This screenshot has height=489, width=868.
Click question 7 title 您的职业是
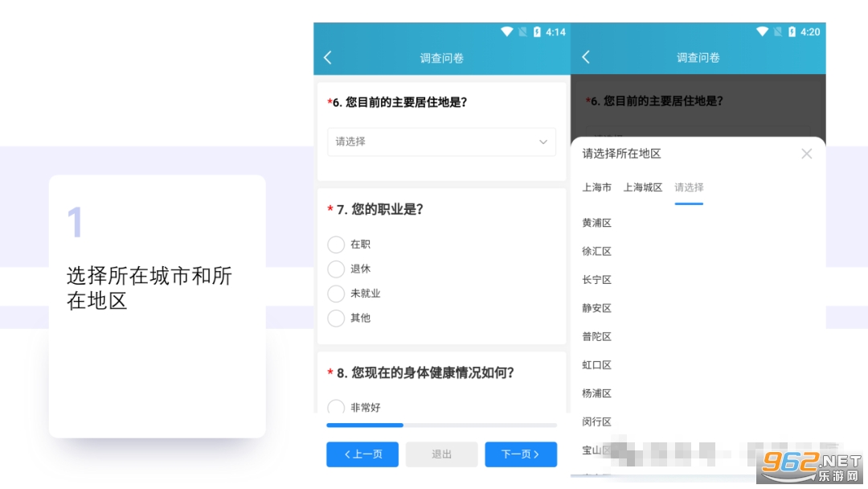[380, 209]
